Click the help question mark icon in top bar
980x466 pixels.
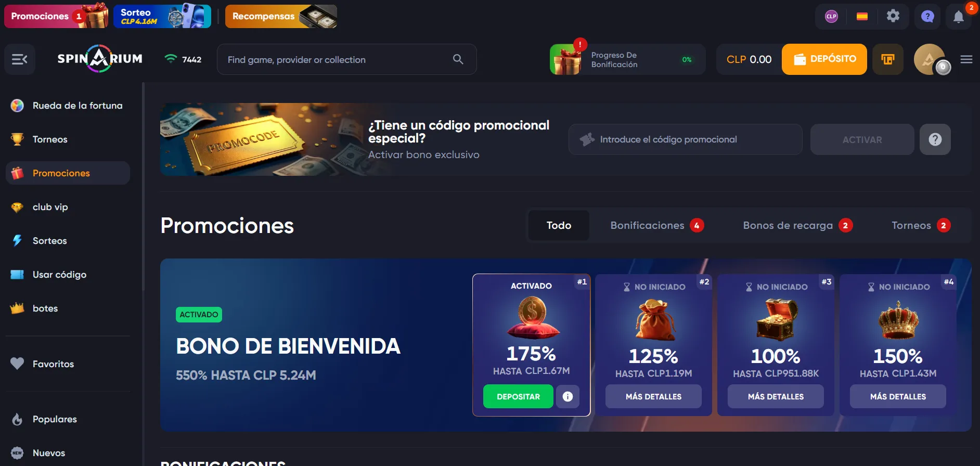[x=927, y=17]
